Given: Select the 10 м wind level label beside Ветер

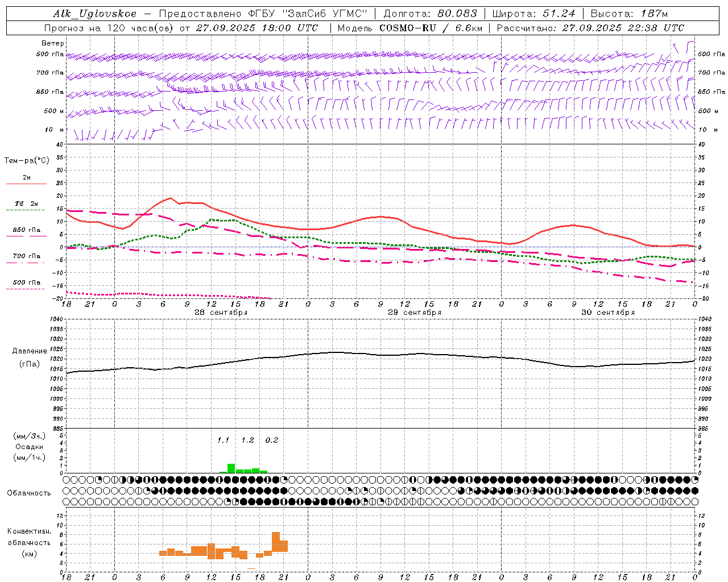Looking at the screenshot, I should click(55, 130).
